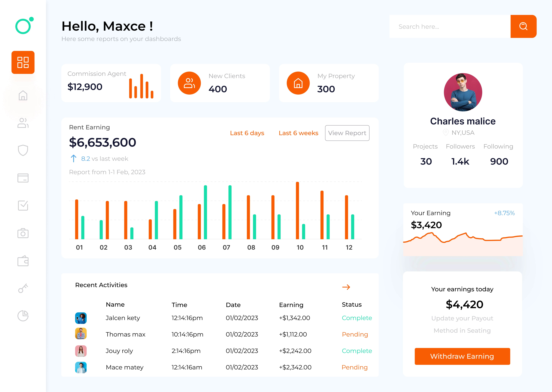Switch to Last 6 days view

pos(247,133)
